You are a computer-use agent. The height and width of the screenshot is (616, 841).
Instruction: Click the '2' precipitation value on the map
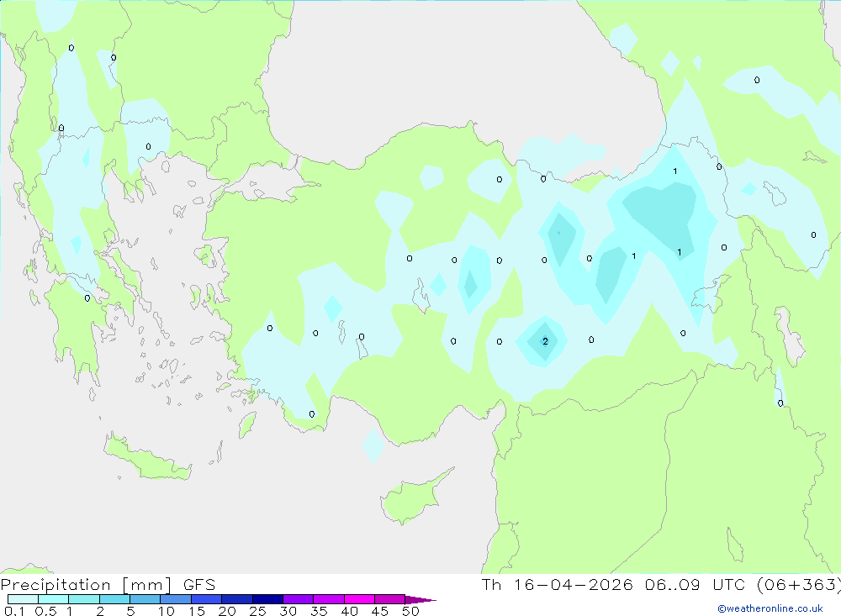click(545, 341)
